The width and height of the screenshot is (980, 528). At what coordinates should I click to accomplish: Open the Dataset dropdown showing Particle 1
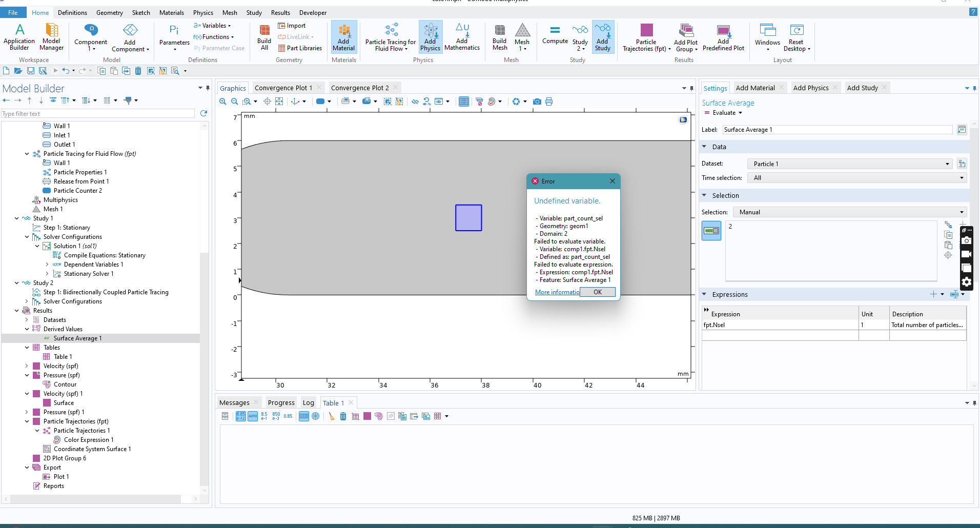[849, 164]
